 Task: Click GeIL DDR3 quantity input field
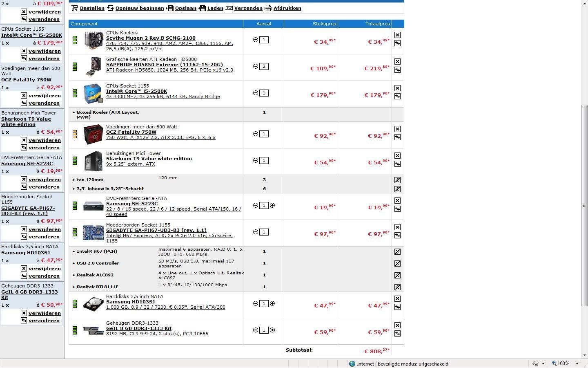264,330
